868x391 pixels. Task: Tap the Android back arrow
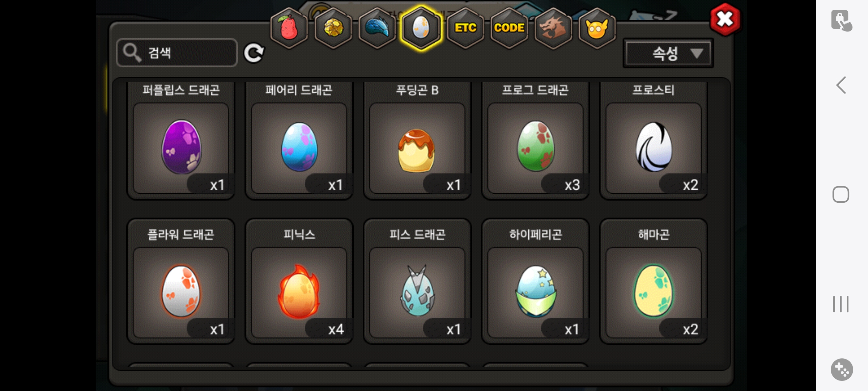[841, 85]
